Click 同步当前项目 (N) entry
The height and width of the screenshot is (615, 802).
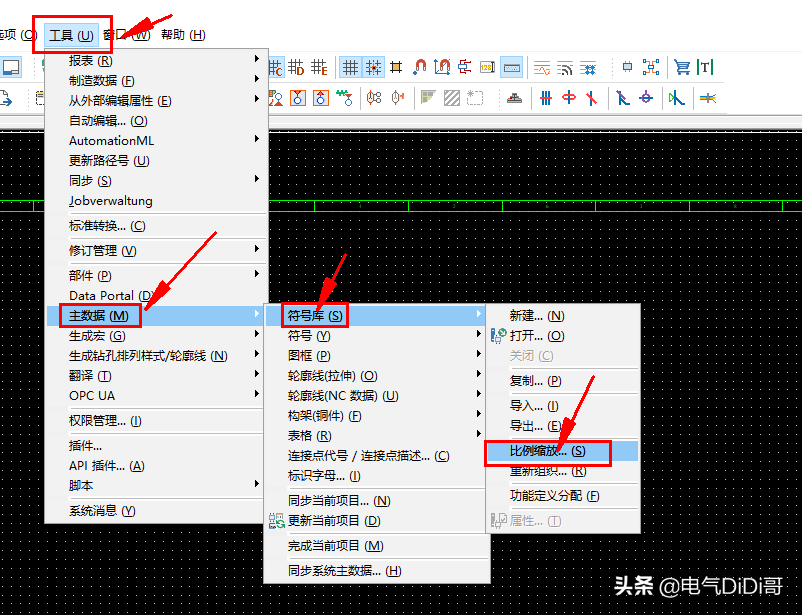tap(338, 500)
